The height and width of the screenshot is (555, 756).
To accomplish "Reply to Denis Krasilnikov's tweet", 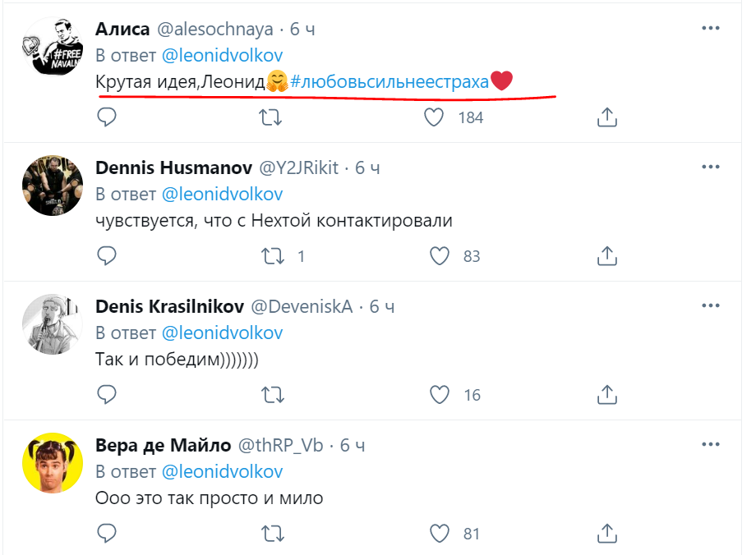I will click(107, 395).
